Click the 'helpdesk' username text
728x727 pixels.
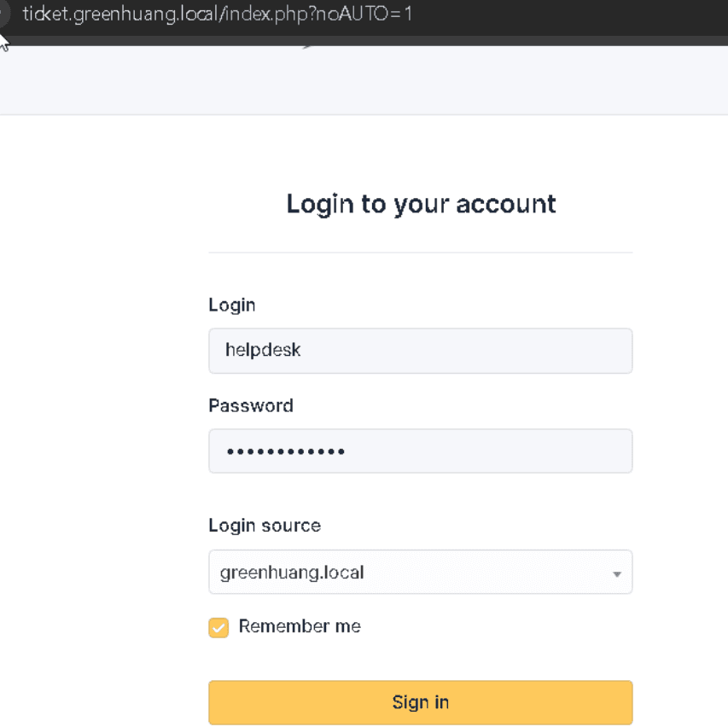(x=263, y=350)
